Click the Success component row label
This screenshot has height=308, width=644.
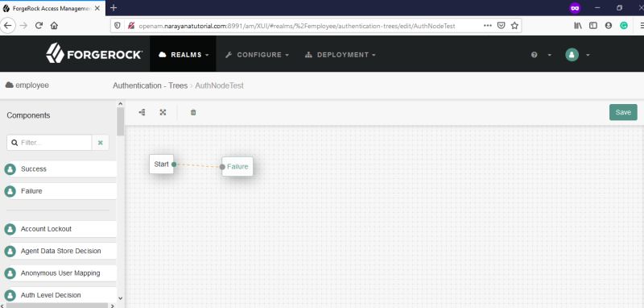click(34, 169)
